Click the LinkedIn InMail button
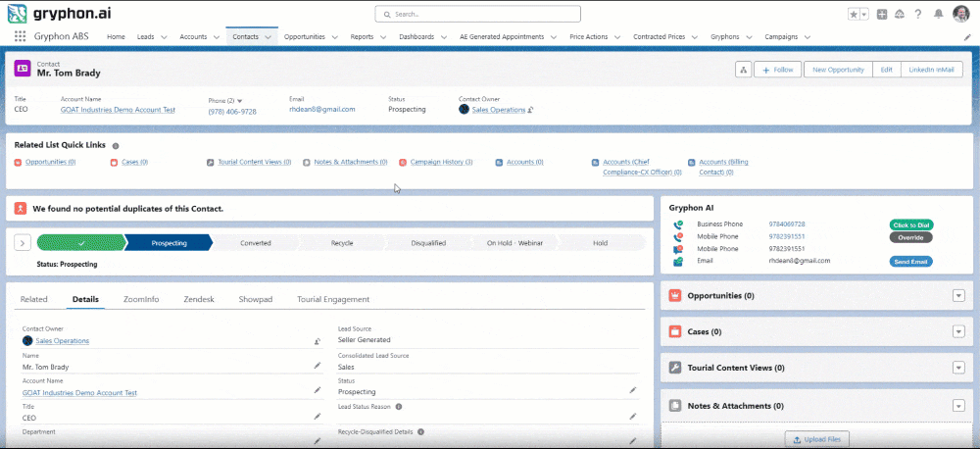980x449 pixels. pyautogui.click(x=931, y=70)
